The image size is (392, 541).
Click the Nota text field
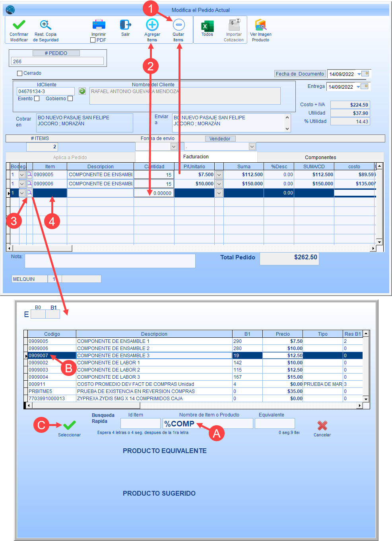click(110, 261)
